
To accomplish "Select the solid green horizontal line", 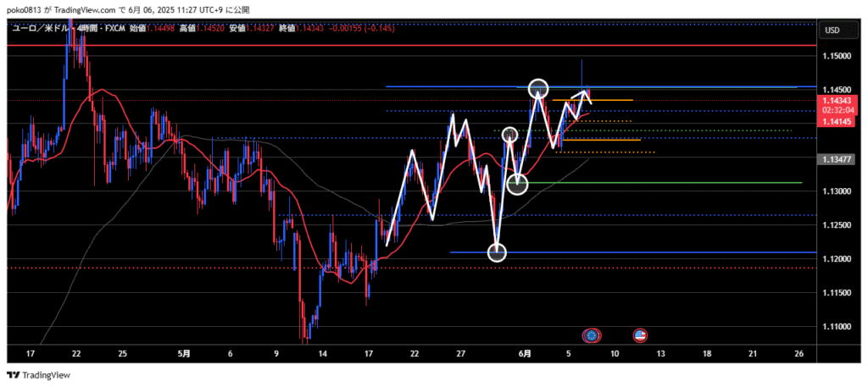I will pos(678,182).
